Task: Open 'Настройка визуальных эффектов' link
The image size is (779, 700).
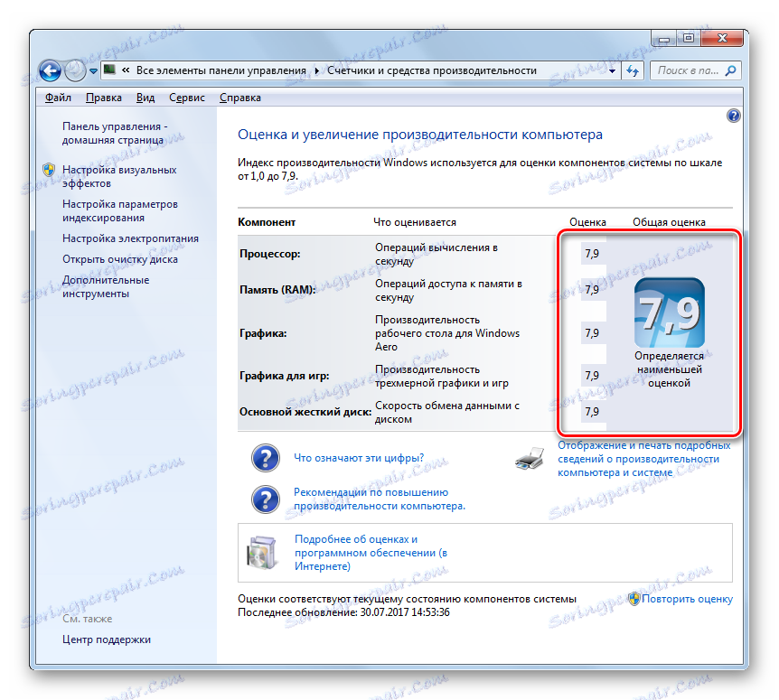Action: (119, 177)
